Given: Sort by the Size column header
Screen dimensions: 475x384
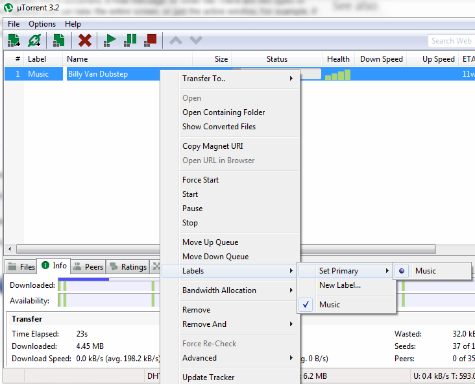Looking at the screenshot, I should click(212, 59).
